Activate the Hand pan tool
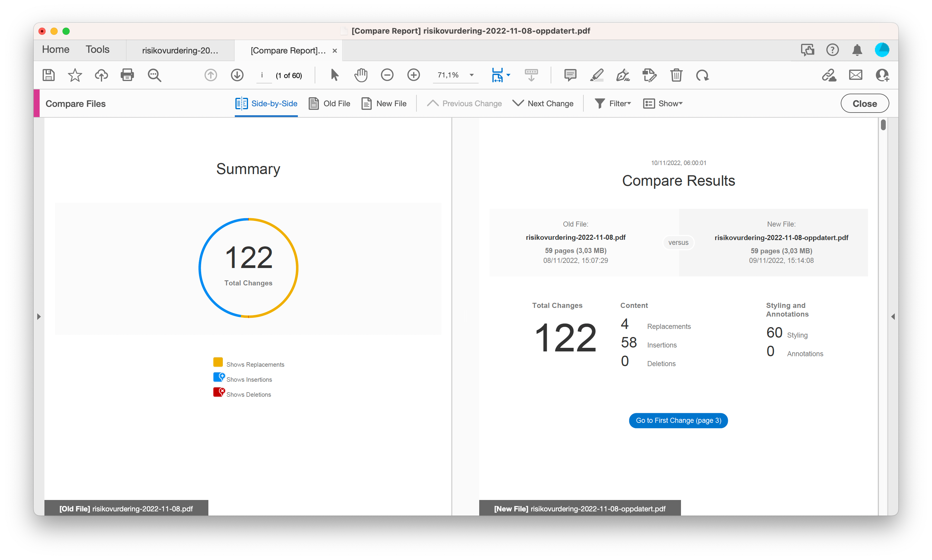The width and height of the screenshot is (932, 560). coord(361,75)
